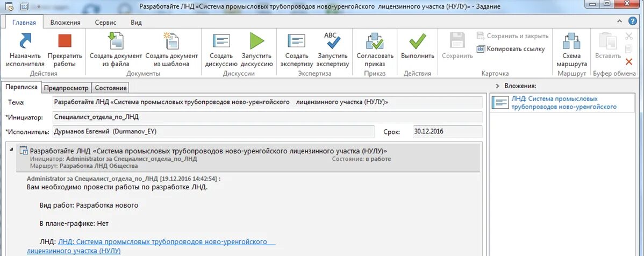The image size is (644, 256).
Task: Click Создать дискуссию icon
Action: 221,41
